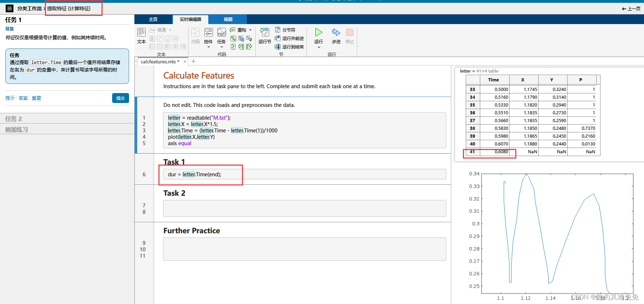Click the green 运行 (Run) play icon

click(319, 33)
